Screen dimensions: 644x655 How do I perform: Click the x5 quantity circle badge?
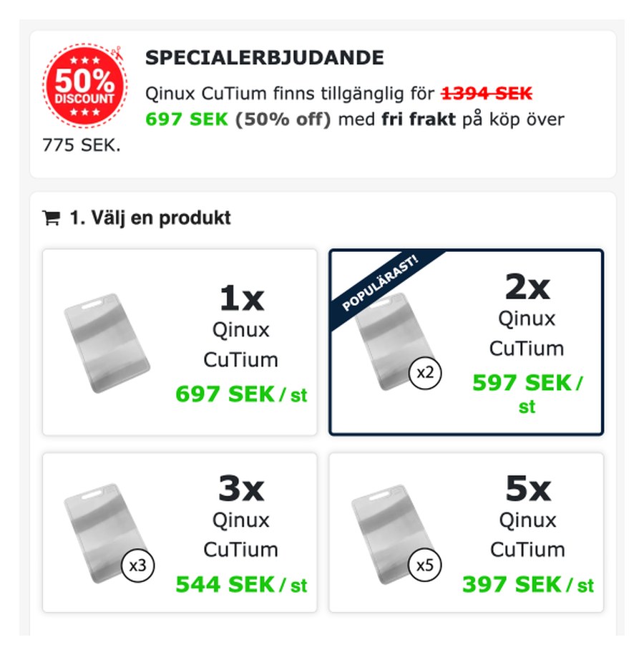[425, 566]
